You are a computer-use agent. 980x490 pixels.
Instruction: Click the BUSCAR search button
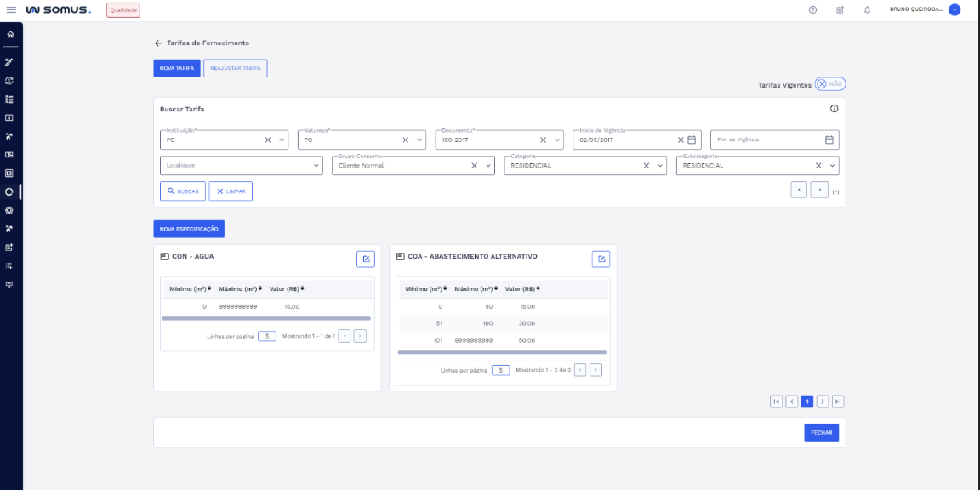183,191
